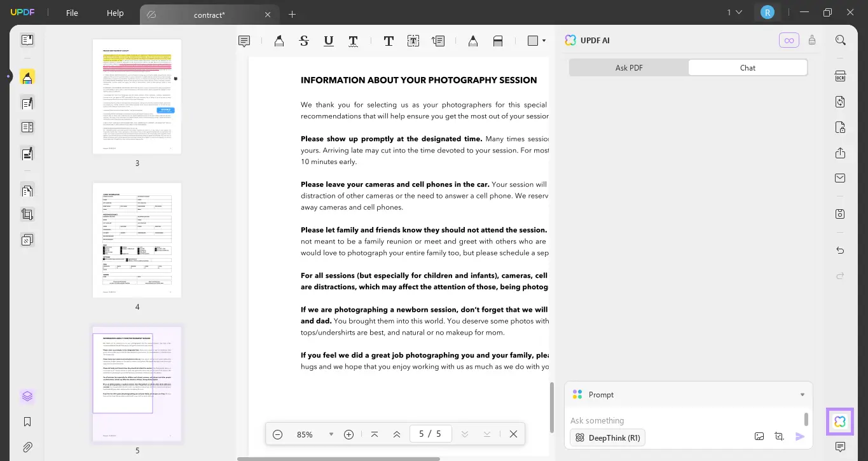The width and height of the screenshot is (868, 461).
Task: Click the Undo arrow in right sidebar
Action: click(x=841, y=251)
